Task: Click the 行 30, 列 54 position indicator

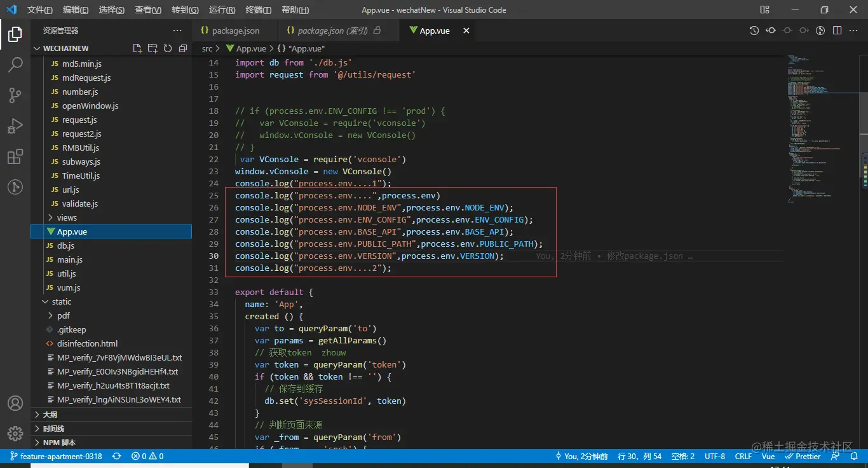Action: pyautogui.click(x=639, y=456)
